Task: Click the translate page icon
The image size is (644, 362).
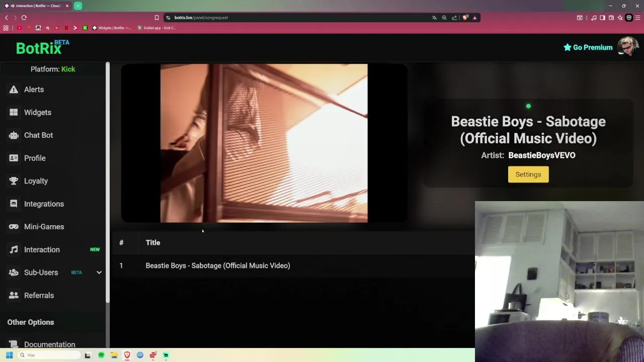Action: point(434,18)
